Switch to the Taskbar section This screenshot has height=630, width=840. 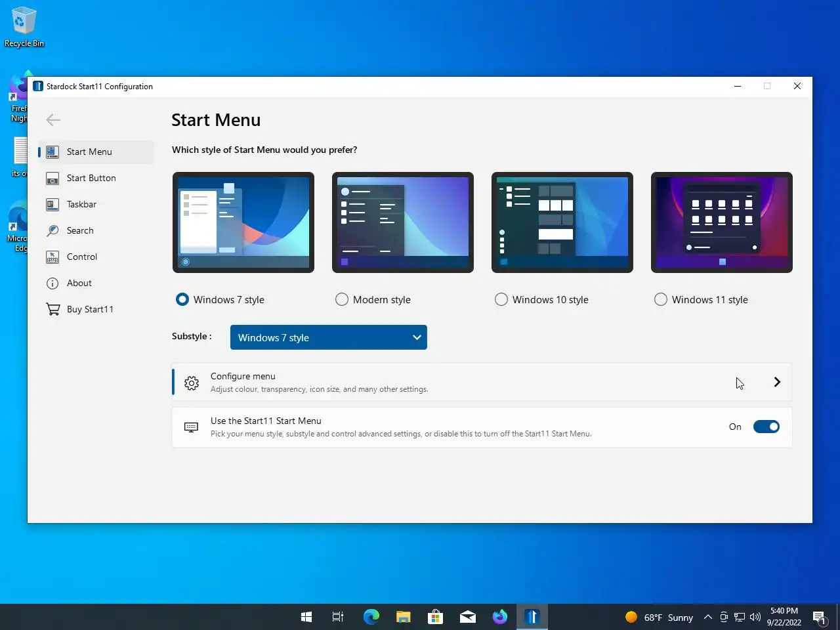pyautogui.click(x=96, y=204)
